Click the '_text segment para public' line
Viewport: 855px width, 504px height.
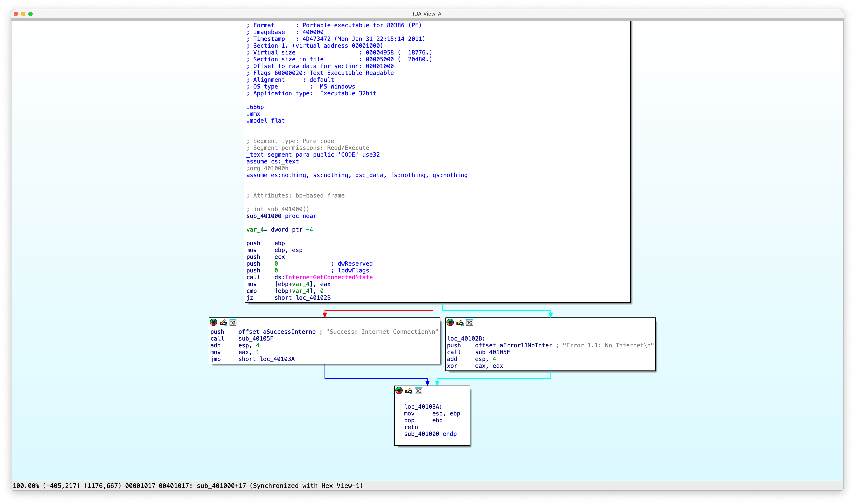[x=313, y=154]
